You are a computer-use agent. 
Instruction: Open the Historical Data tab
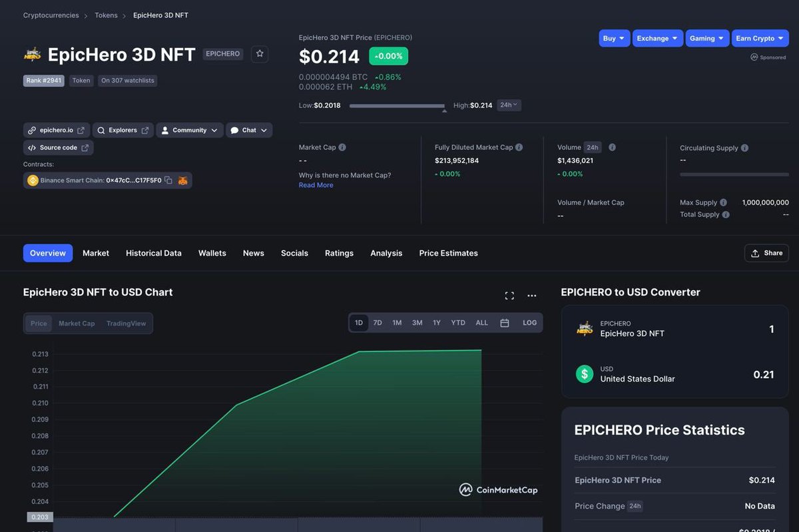pyautogui.click(x=154, y=253)
